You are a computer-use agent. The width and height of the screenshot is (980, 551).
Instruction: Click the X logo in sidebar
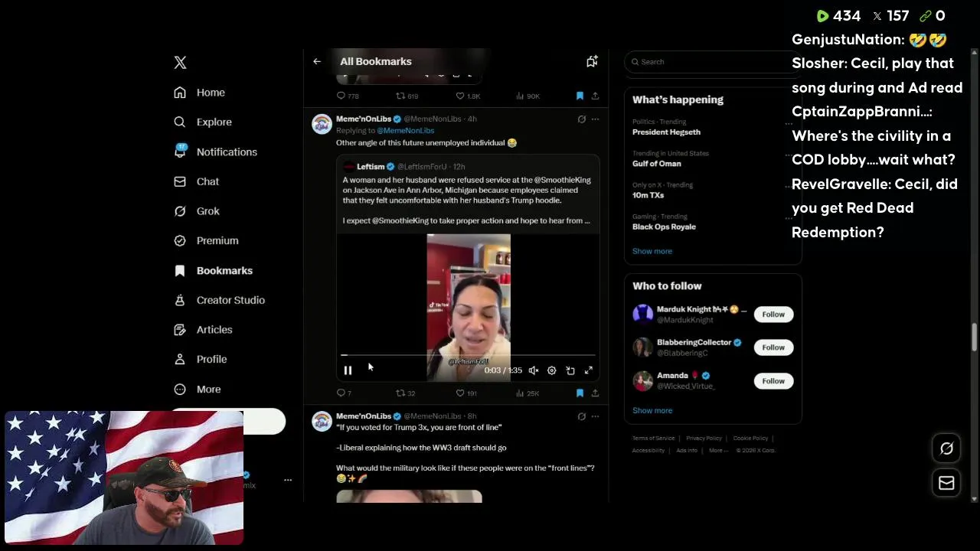(180, 63)
